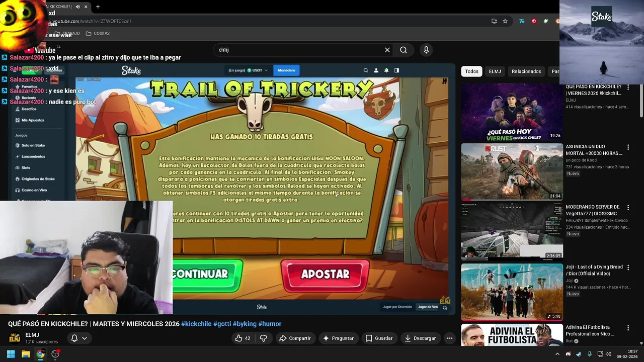Image resolution: width=644 pixels, height=362 pixels.
Task: Clear the YouTube search field text
Action: click(387, 50)
